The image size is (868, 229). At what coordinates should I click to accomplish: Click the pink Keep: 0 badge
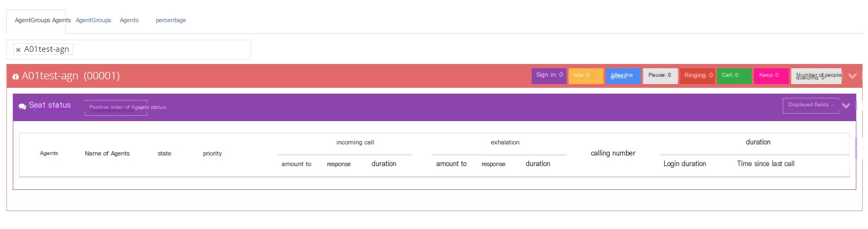click(771, 76)
